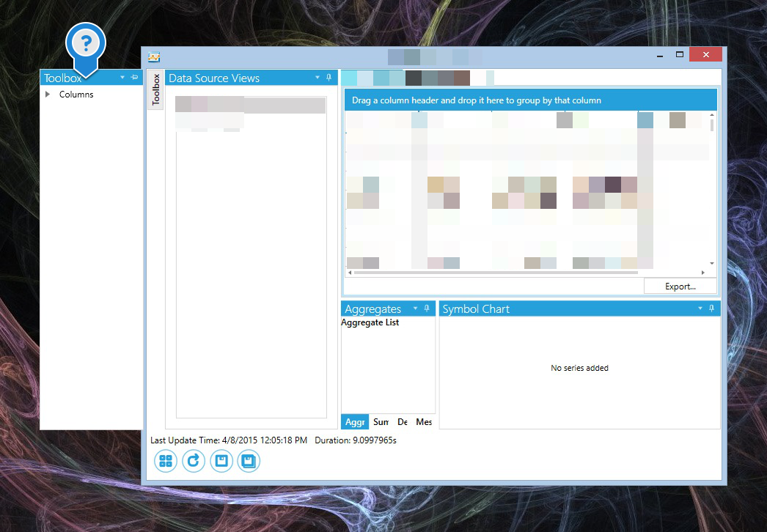Click the data grid's scroll left arrow

pyautogui.click(x=350, y=273)
